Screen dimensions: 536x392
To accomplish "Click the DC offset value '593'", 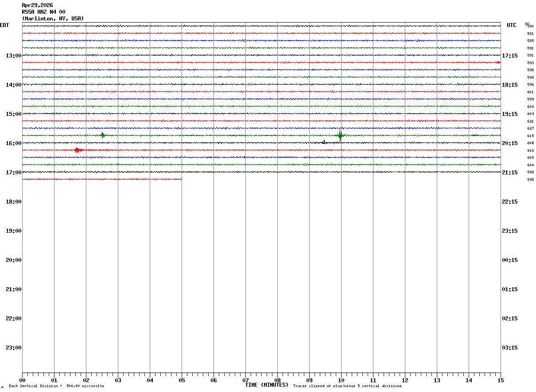I will 531,63.
